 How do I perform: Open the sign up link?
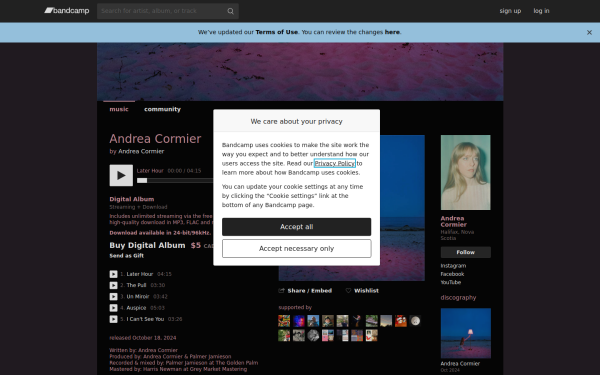point(510,11)
